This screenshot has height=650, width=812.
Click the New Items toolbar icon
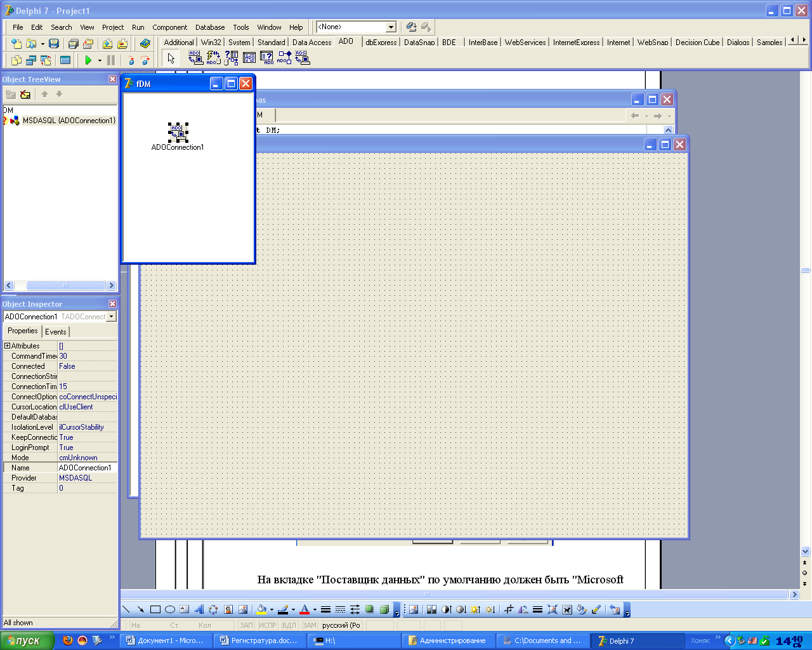16,44
